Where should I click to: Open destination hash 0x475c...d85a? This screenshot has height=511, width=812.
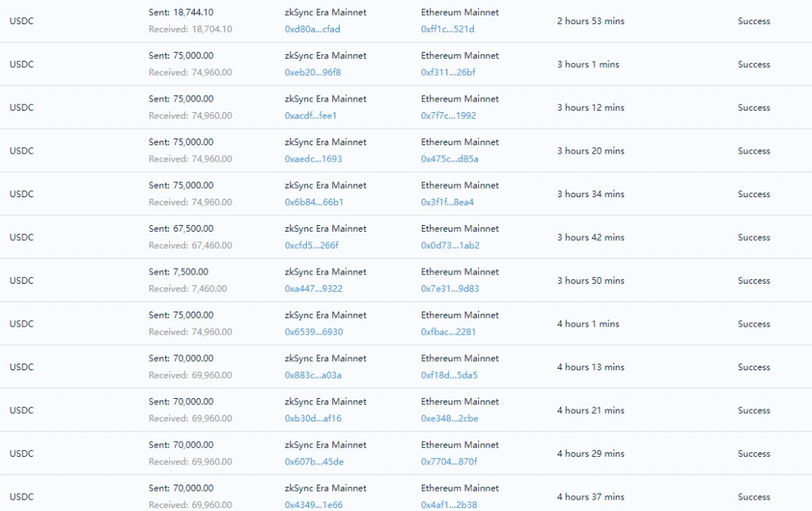(450, 159)
